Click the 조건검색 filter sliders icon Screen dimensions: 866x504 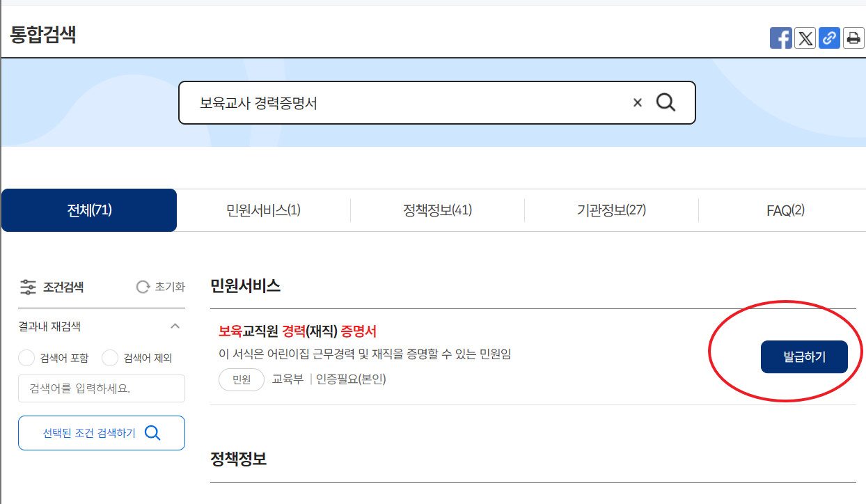pyautogui.click(x=29, y=287)
